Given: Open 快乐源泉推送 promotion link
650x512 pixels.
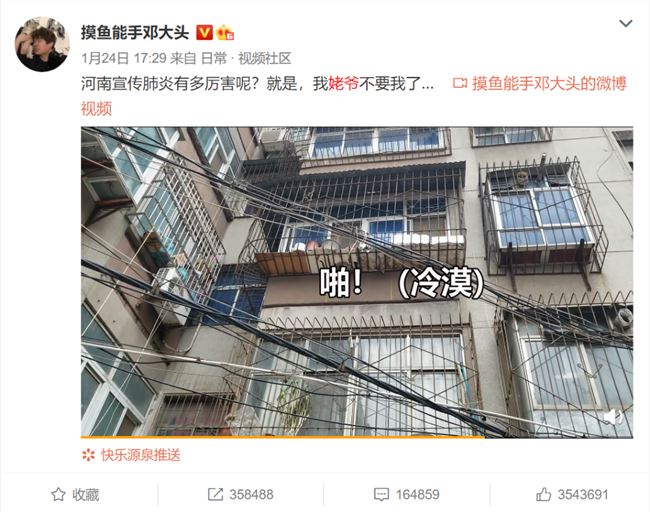Looking at the screenshot, I should click(141, 455).
